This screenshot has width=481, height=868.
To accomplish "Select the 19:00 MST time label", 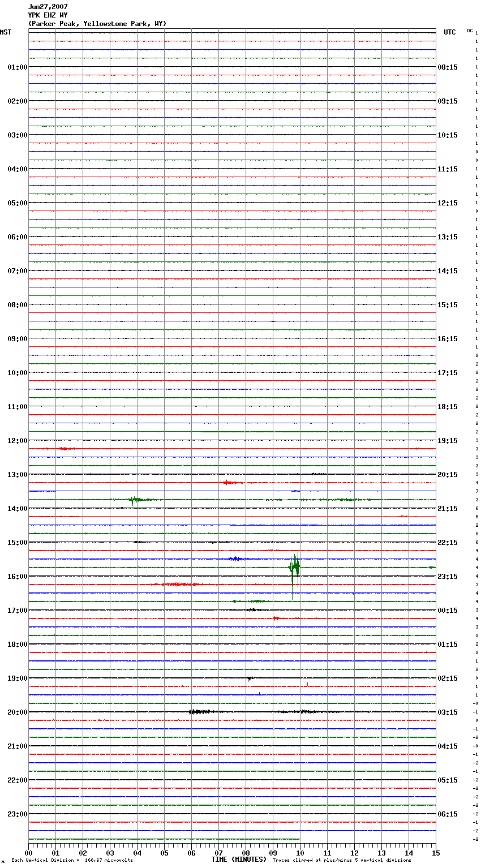I will point(17,678).
